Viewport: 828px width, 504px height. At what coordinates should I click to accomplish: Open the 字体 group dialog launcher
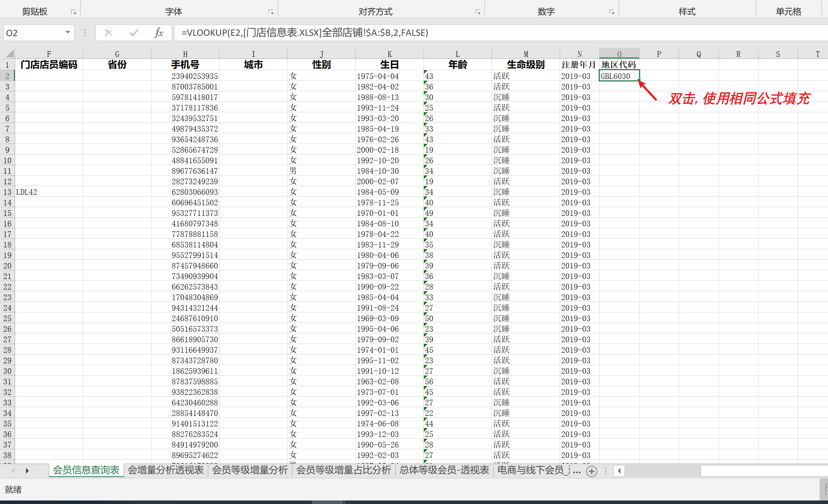coord(271,12)
